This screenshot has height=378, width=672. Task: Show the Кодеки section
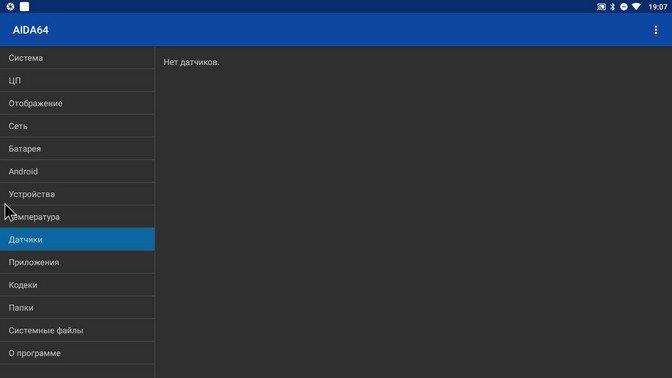(77, 285)
